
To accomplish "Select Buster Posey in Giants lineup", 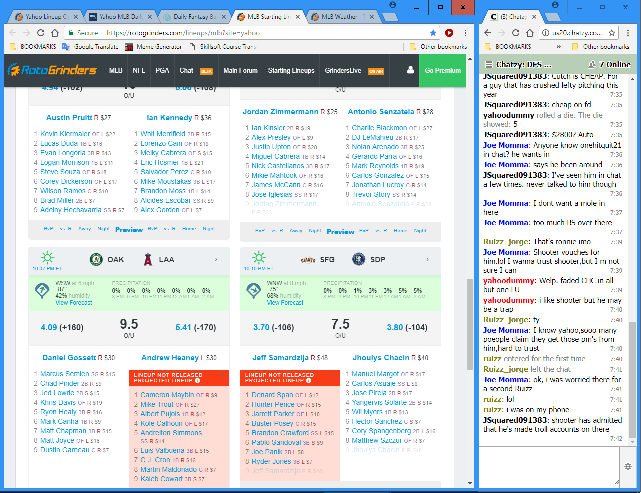I will tap(272, 423).
